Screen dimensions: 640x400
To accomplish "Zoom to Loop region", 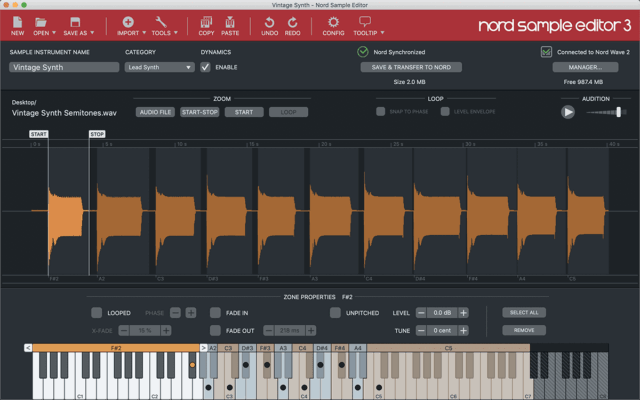I will click(x=289, y=112).
